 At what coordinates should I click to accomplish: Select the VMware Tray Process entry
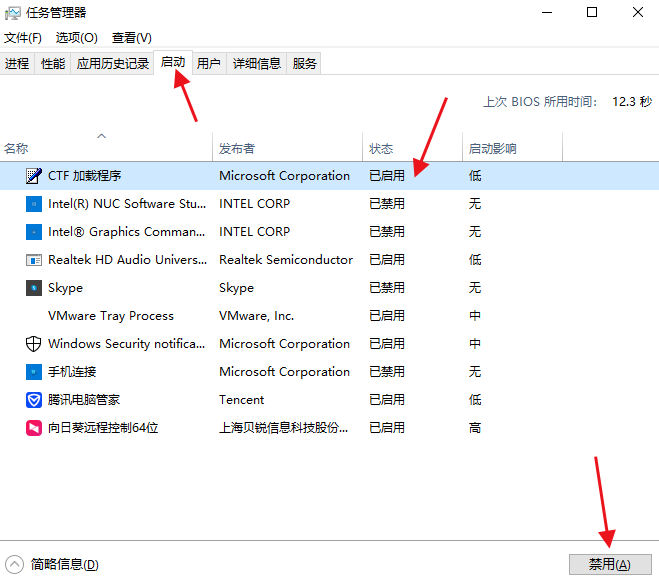[111, 316]
